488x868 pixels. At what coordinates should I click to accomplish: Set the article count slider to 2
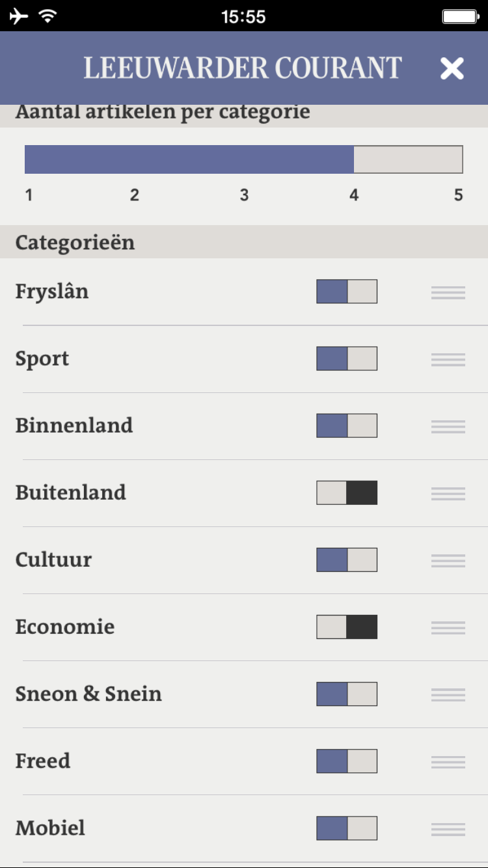tap(135, 159)
